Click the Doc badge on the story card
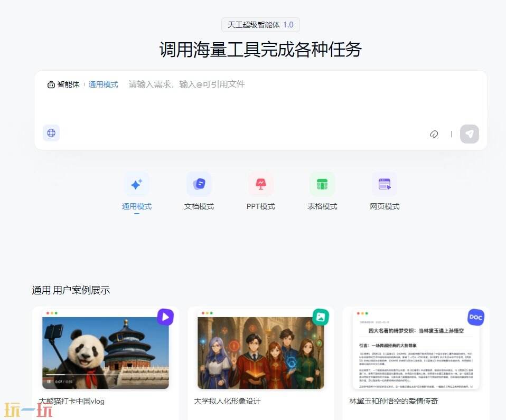Viewport: 506px width, 420px height. [476, 317]
